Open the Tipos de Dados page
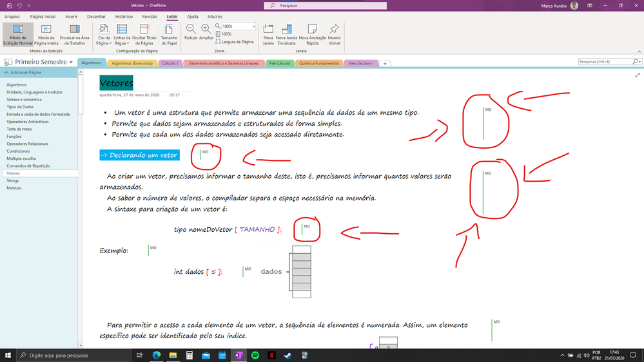This screenshot has height=362, width=644. pyautogui.click(x=20, y=107)
